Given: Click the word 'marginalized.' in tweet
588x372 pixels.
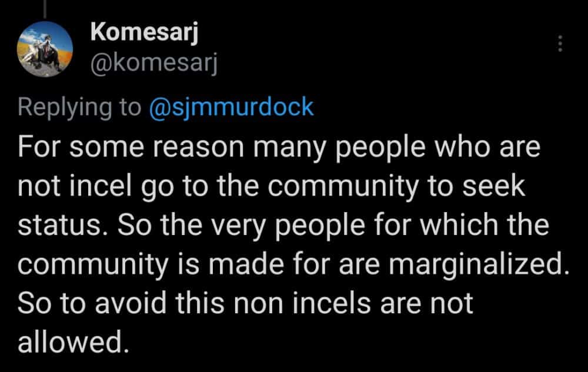Looking at the screenshot, I should pyautogui.click(x=479, y=265).
